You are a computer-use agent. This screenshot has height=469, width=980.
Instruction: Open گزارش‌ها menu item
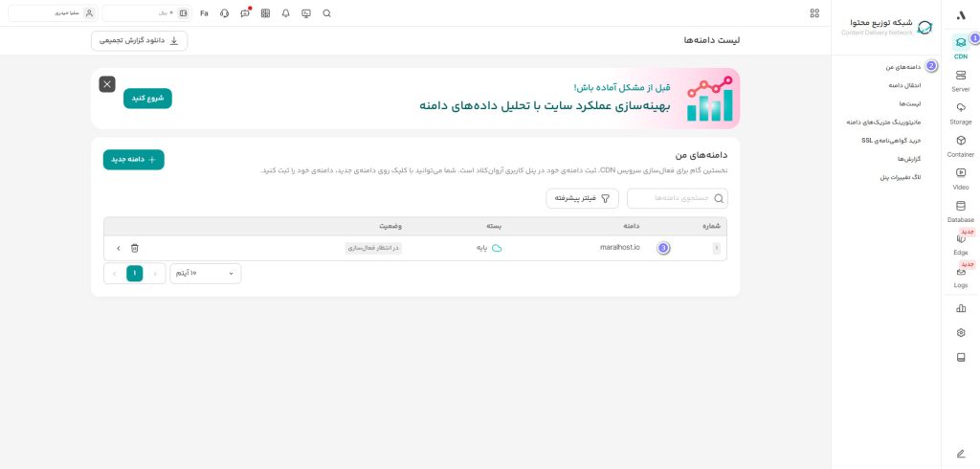point(910,159)
